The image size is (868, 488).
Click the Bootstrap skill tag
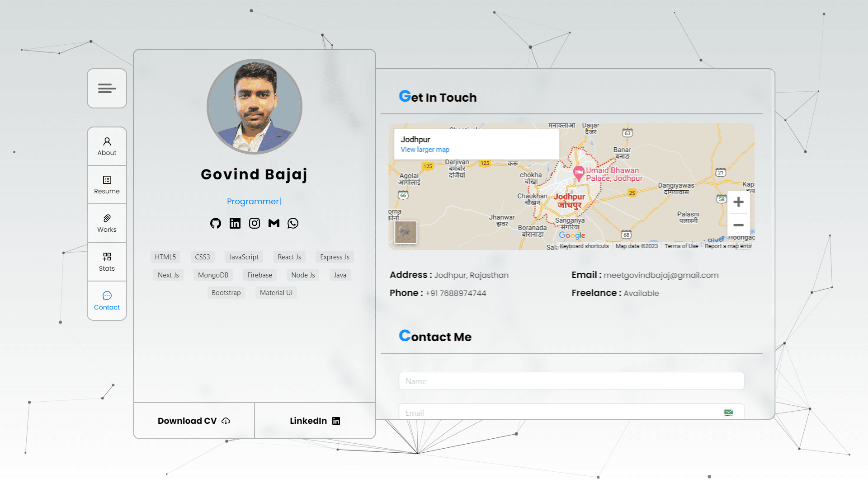click(x=226, y=293)
